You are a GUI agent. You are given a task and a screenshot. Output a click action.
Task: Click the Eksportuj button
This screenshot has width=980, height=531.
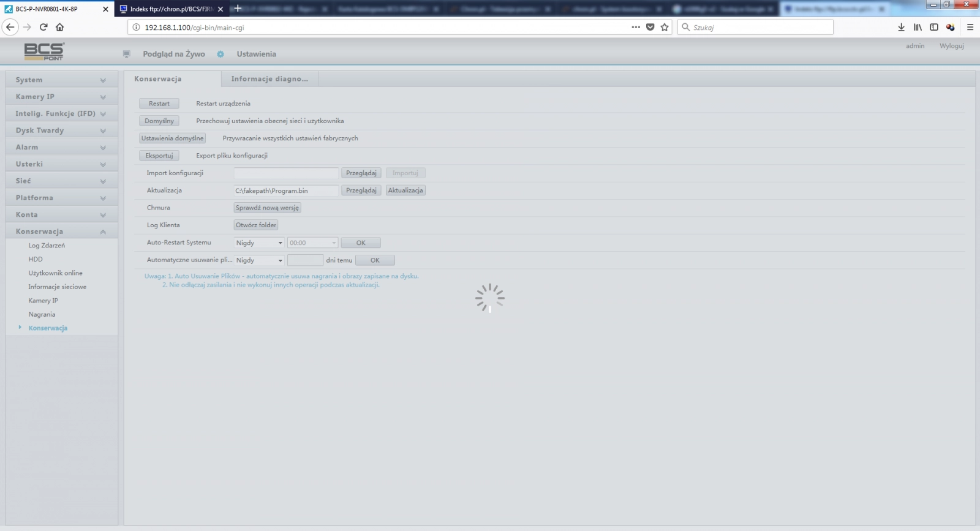point(159,156)
